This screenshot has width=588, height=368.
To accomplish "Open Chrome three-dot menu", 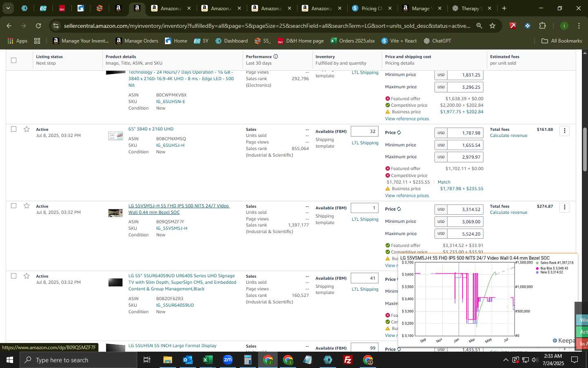I will 579,26.
